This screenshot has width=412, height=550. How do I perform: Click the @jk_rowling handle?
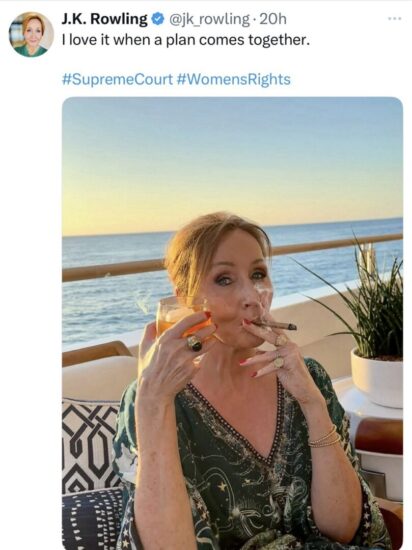point(209,19)
